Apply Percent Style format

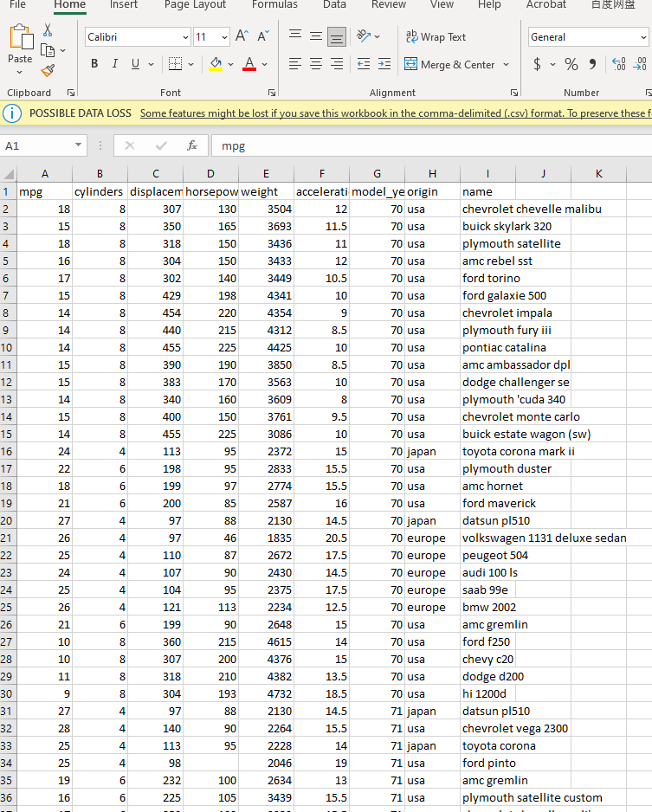point(571,64)
